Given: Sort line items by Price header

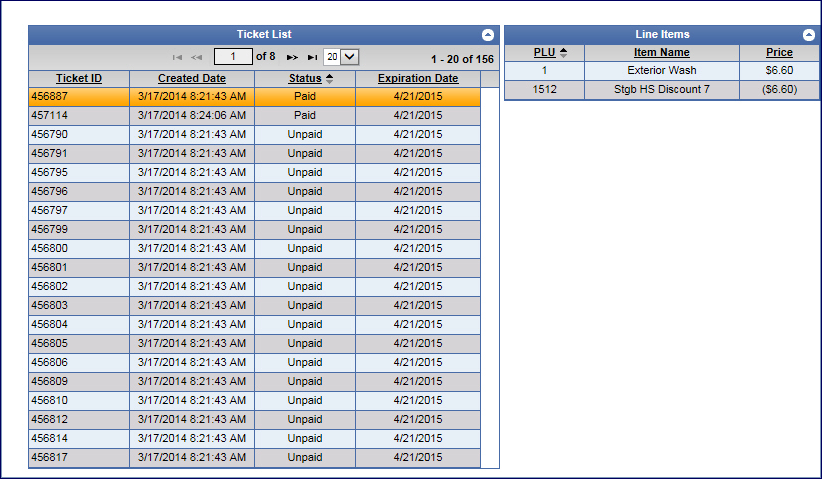Looking at the screenshot, I should point(779,52).
